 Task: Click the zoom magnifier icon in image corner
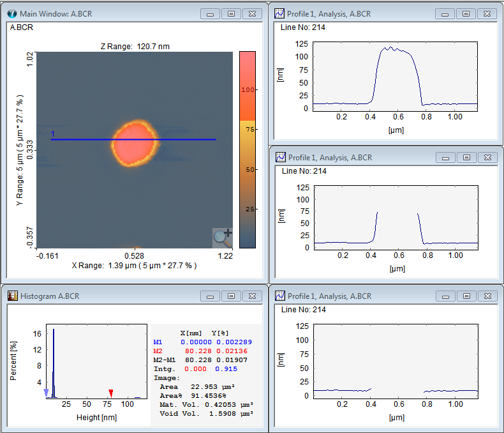[x=223, y=238]
